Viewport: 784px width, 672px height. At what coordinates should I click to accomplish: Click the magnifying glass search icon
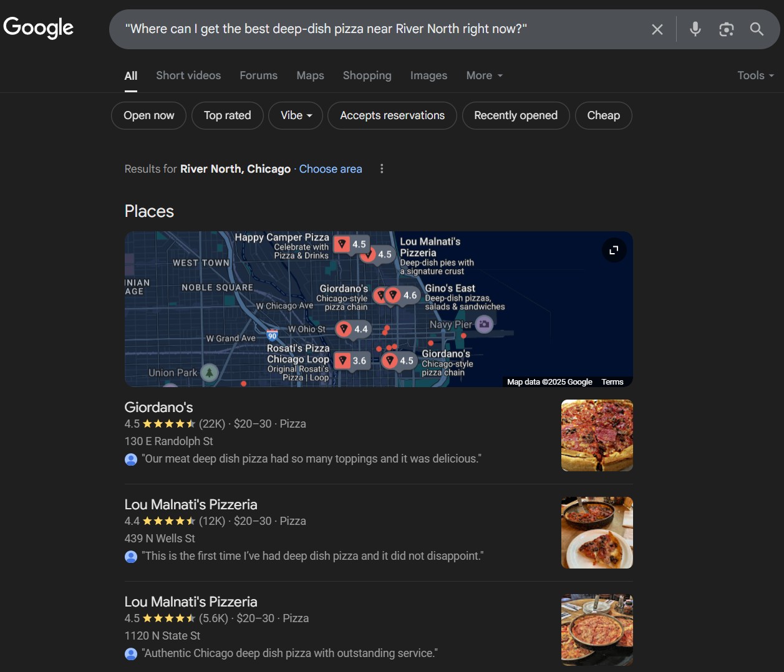[x=757, y=29]
